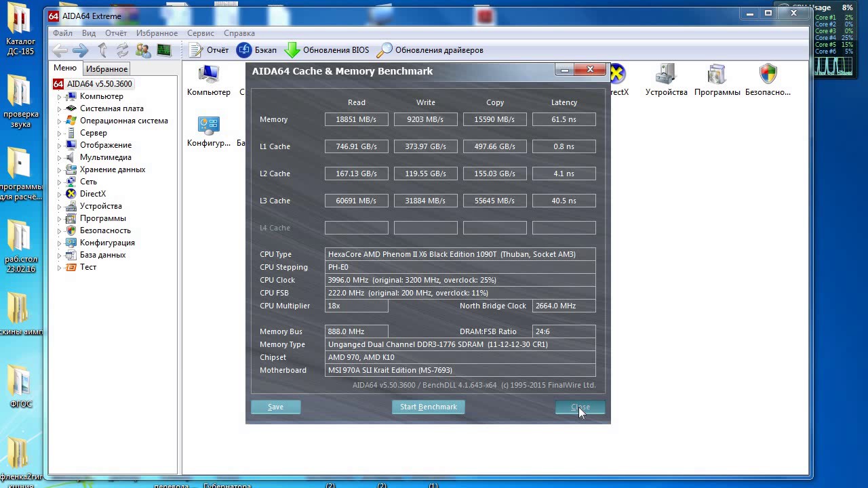Switch to the Избранное sidebar tab
Image resolution: width=868 pixels, height=488 pixels.
point(106,68)
